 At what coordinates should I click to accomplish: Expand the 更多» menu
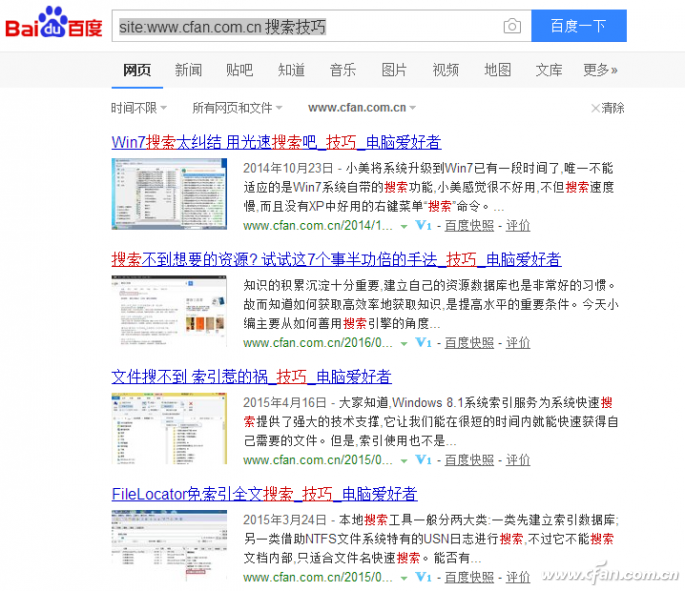point(600,70)
